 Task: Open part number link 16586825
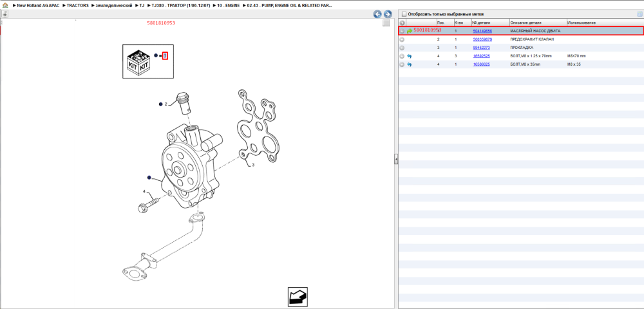(x=481, y=64)
